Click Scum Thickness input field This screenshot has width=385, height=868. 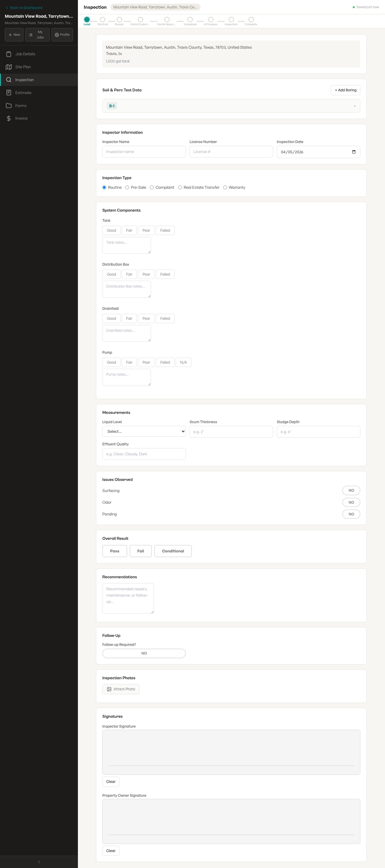[231, 432]
